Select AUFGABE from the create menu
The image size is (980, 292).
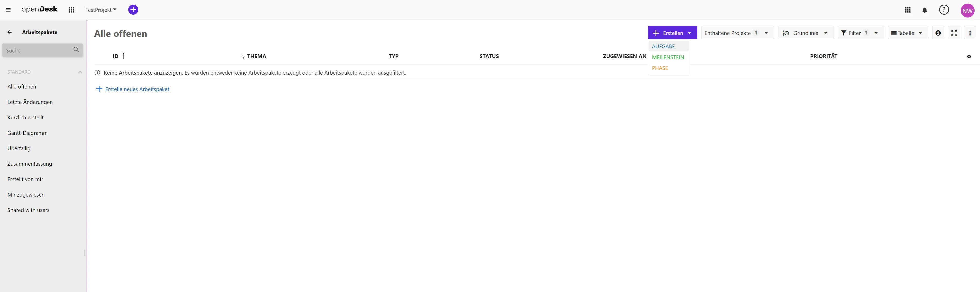coord(663,47)
